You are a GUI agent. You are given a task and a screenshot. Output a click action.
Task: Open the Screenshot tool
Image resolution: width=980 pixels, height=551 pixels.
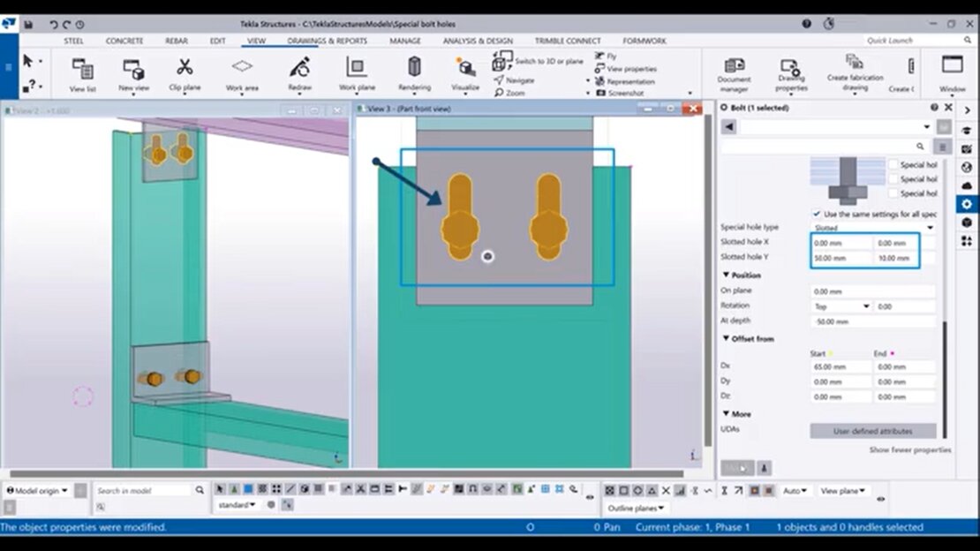(620, 93)
